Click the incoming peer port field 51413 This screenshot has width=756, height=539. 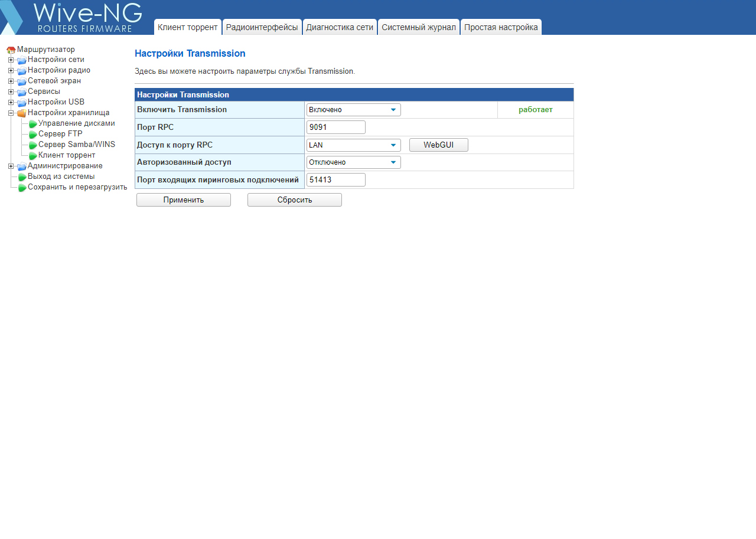pos(336,180)
